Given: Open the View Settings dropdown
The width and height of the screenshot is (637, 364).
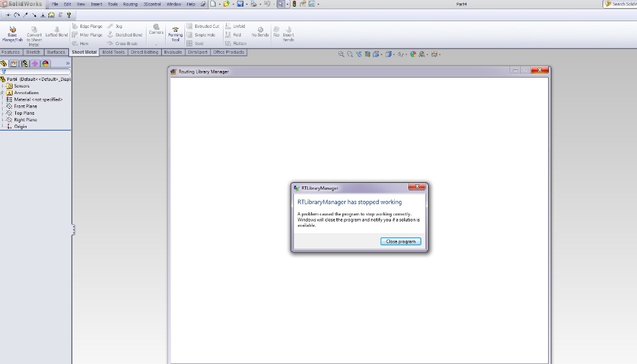Looking at the screenshot, I should coord(440,54).
